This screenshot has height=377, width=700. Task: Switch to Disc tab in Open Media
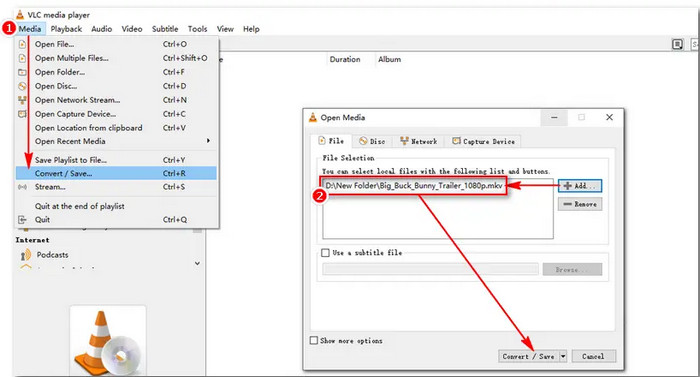click(372, 142)
